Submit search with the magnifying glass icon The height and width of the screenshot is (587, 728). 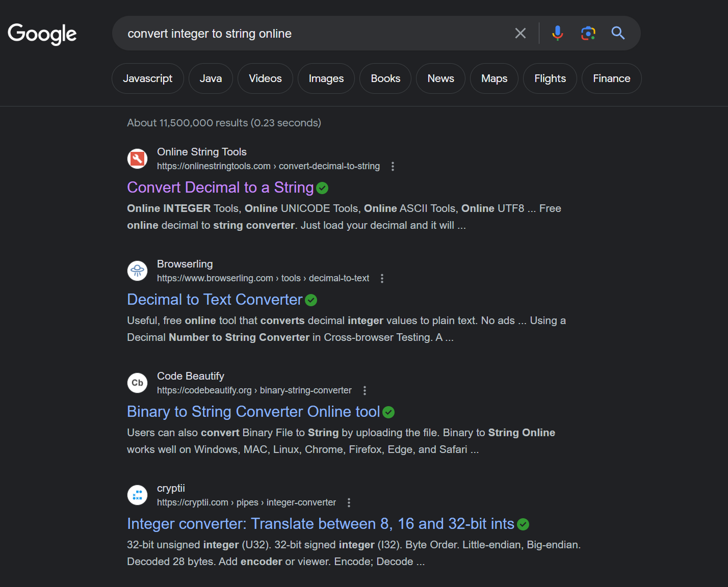coord(618,34)
